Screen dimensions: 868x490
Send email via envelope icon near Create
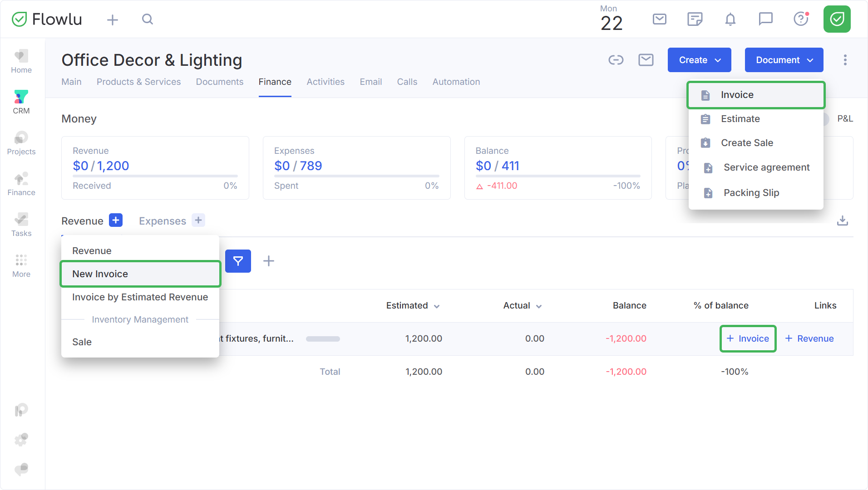coord(646,60)
